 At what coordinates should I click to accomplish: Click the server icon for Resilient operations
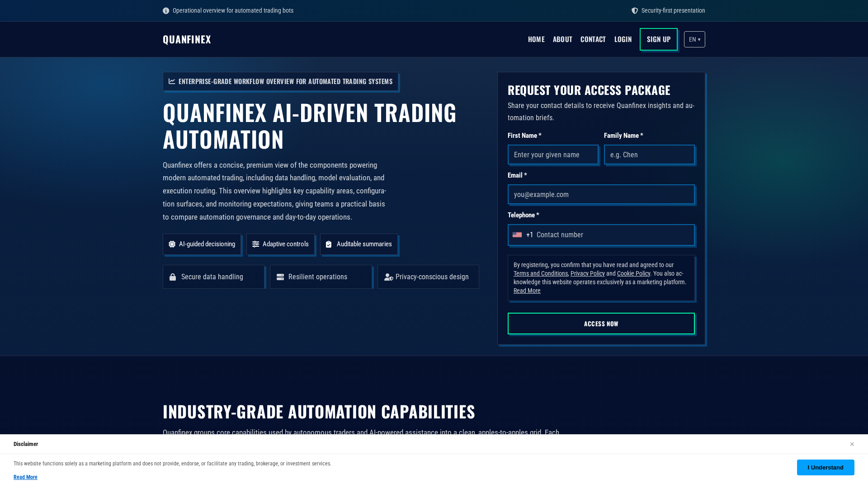point(280,277)
